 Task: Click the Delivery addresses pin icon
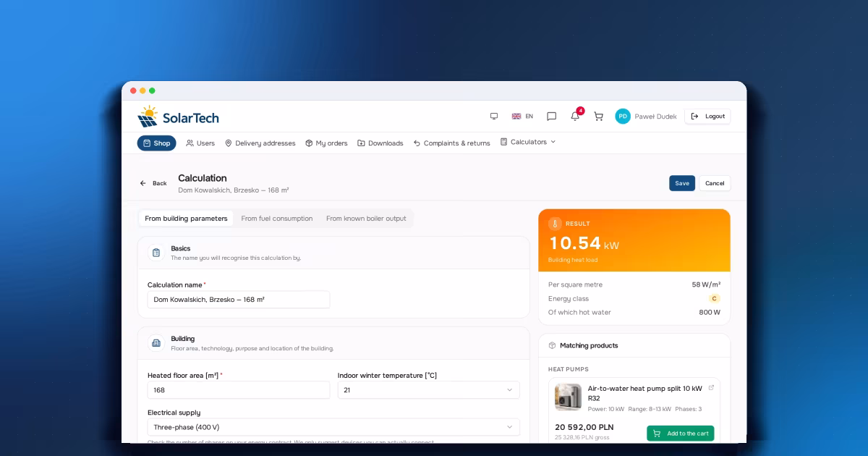229,143
